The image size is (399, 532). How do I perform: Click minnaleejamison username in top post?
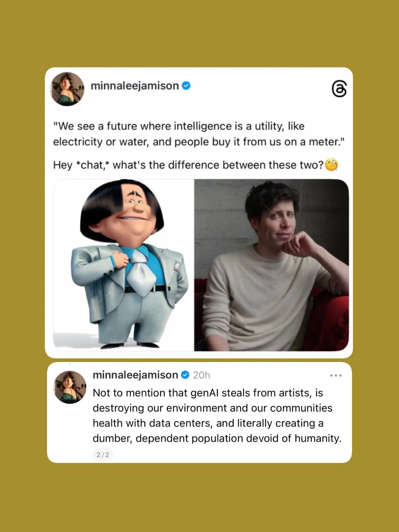pos(135,86)
